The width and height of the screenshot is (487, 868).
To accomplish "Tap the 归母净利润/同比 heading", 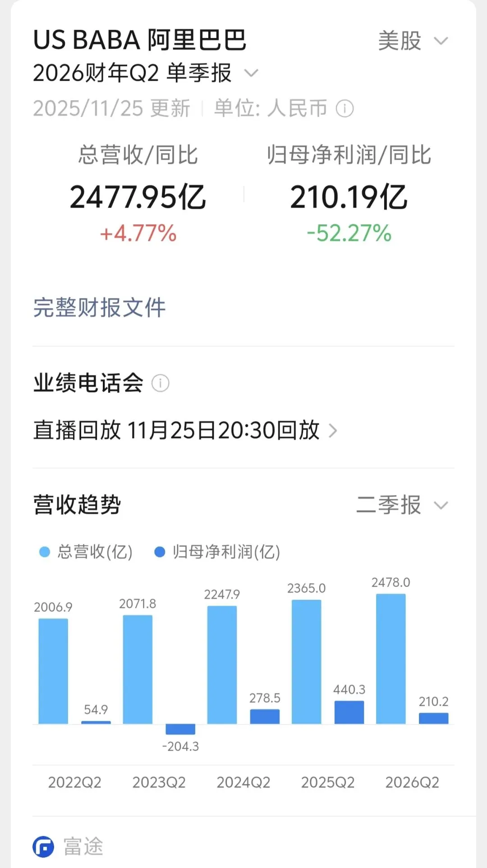I will pos(349,155).
